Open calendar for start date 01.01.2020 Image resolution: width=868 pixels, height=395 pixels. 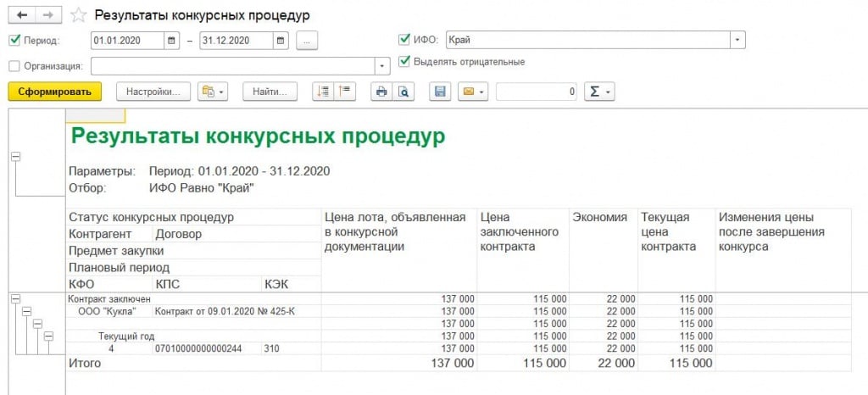coord(172,40)
